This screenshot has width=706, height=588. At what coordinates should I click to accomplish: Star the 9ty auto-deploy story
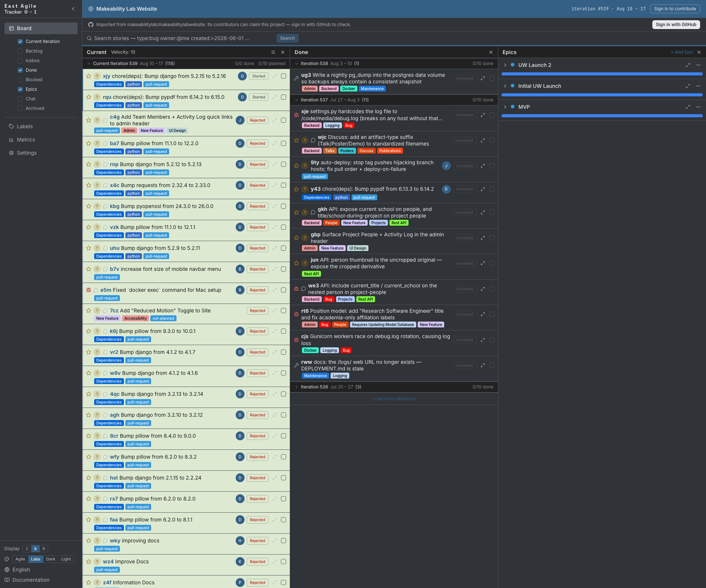click(x=296, y=166)
